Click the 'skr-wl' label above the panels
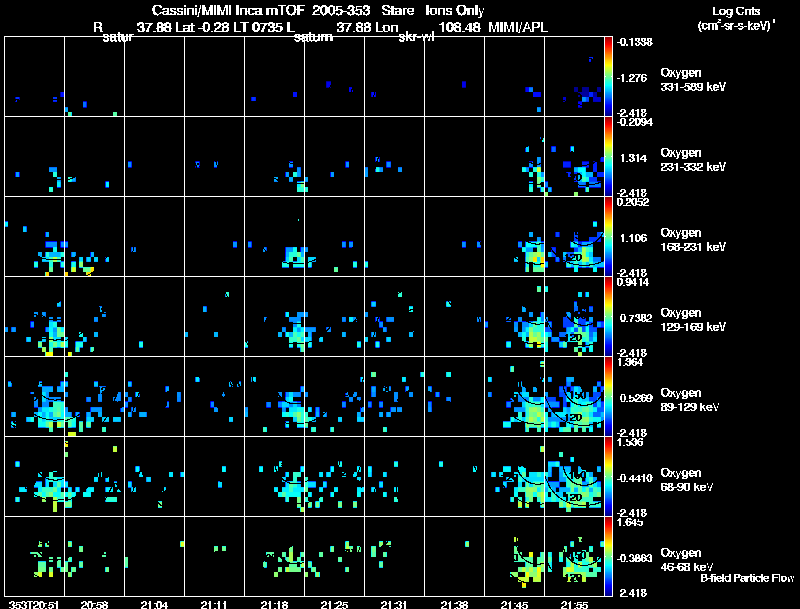Viewport: 800px width, 609px height. click(x=416, y=37)
